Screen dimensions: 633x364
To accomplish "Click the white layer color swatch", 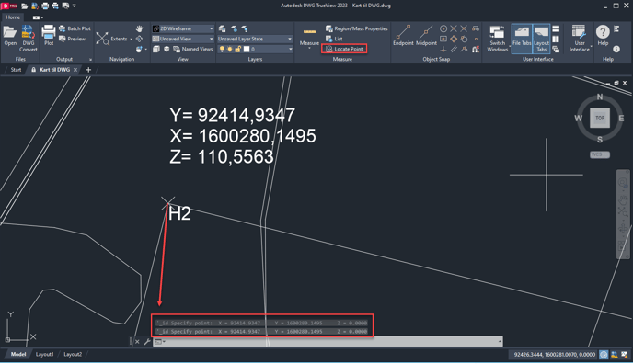I will coord(247,50).
